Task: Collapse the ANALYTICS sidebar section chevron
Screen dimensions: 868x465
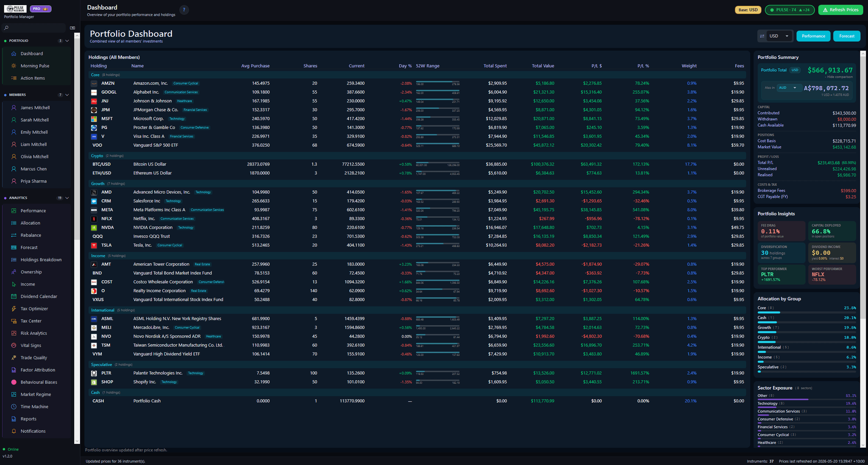Action: [x=67, y=198]
